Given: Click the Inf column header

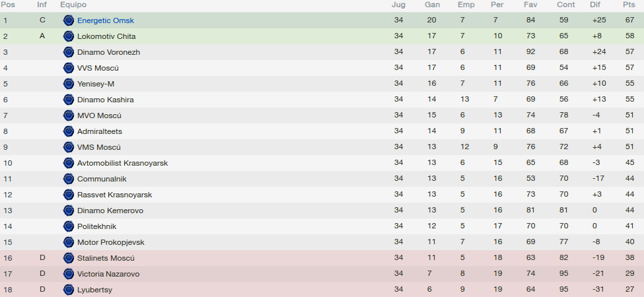Looking at the screenshot, I should (x=42, y=5).
